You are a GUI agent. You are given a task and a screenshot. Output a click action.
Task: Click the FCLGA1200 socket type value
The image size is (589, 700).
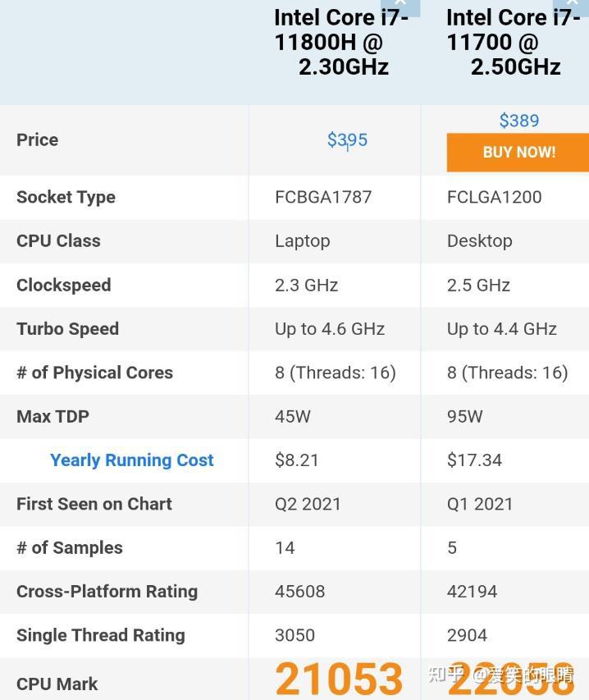coord(494,197)
